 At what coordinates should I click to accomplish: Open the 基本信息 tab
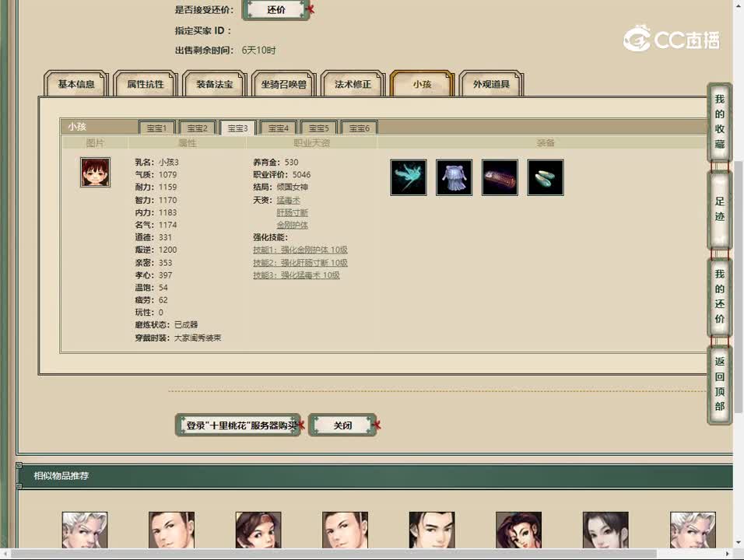[x=76, y=84]
